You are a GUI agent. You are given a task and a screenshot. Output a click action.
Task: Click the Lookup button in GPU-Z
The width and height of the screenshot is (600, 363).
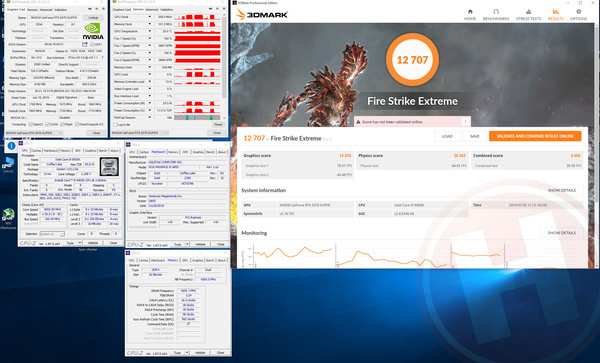pos(93,18)
